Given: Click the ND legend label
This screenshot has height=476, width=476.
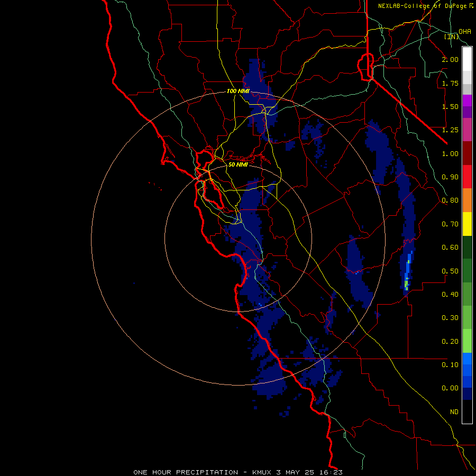Looking at the screenshot, I should pyautogui.click(x=454, y=412).
